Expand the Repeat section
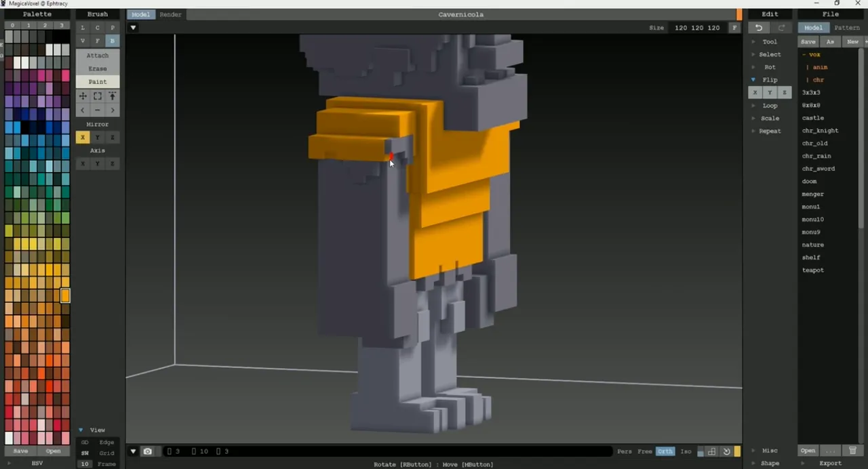This screenshot has width=868, height=469. [x=770, y=131]
